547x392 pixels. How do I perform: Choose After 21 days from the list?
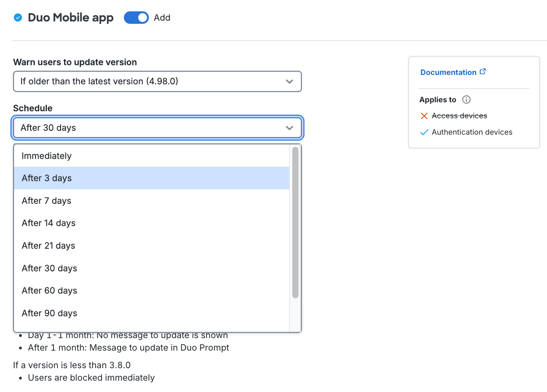(48, 246)
